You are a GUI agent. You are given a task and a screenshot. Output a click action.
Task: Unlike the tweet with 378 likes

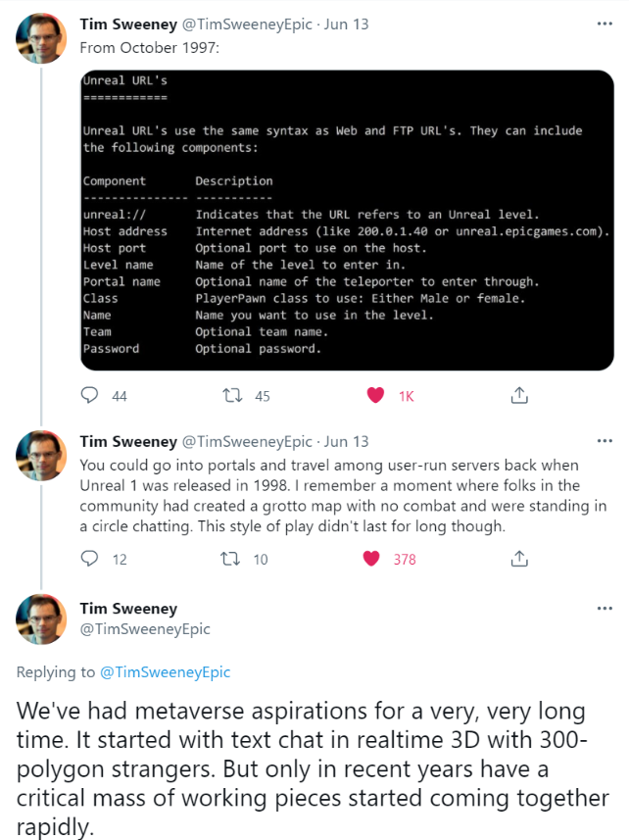coord(372,559)
